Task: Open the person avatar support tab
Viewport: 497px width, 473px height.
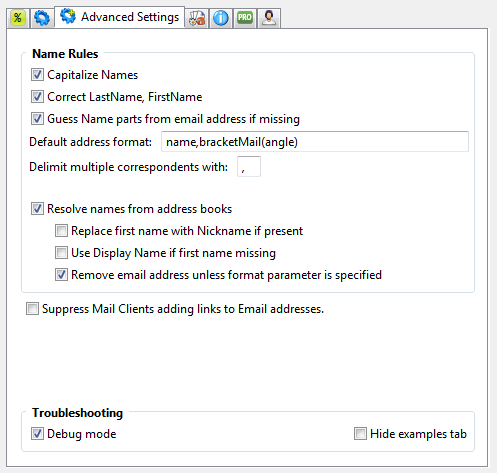Action: coord(269,18)
